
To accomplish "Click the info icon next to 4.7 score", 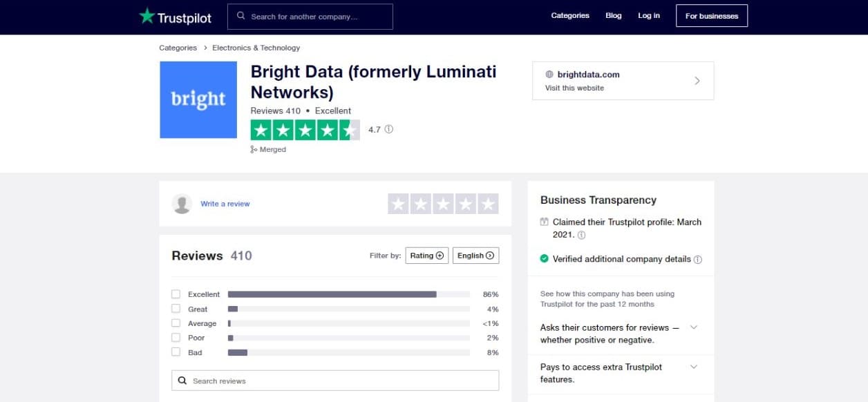I will point(389,129).
